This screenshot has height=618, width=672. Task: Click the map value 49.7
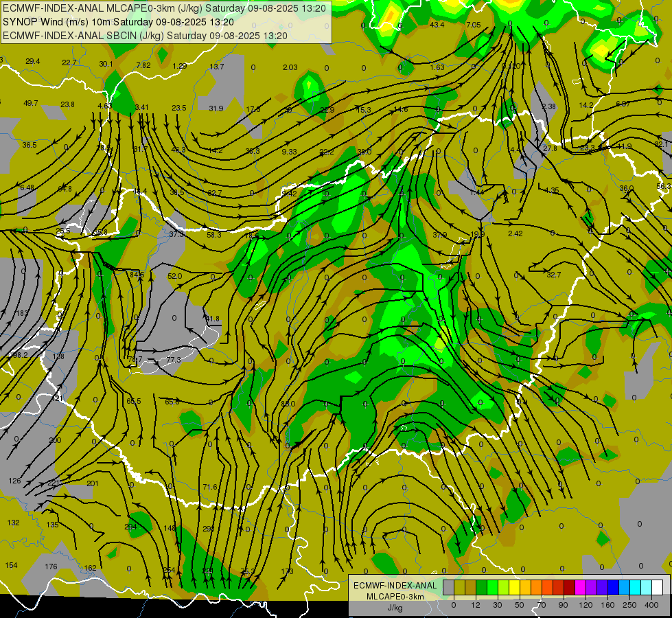(30, 103)
